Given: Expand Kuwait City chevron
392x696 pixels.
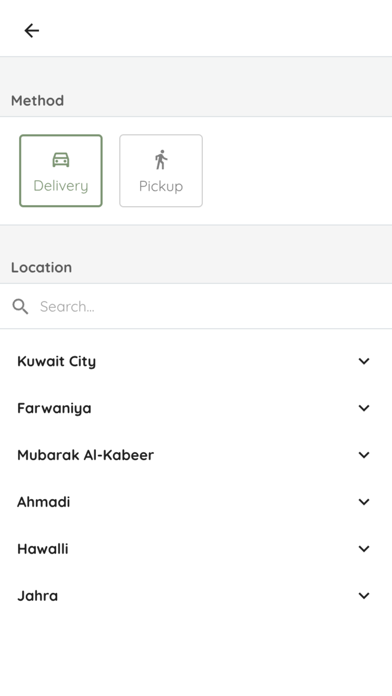Looking at the screenshot, I should tap(364, 361).
